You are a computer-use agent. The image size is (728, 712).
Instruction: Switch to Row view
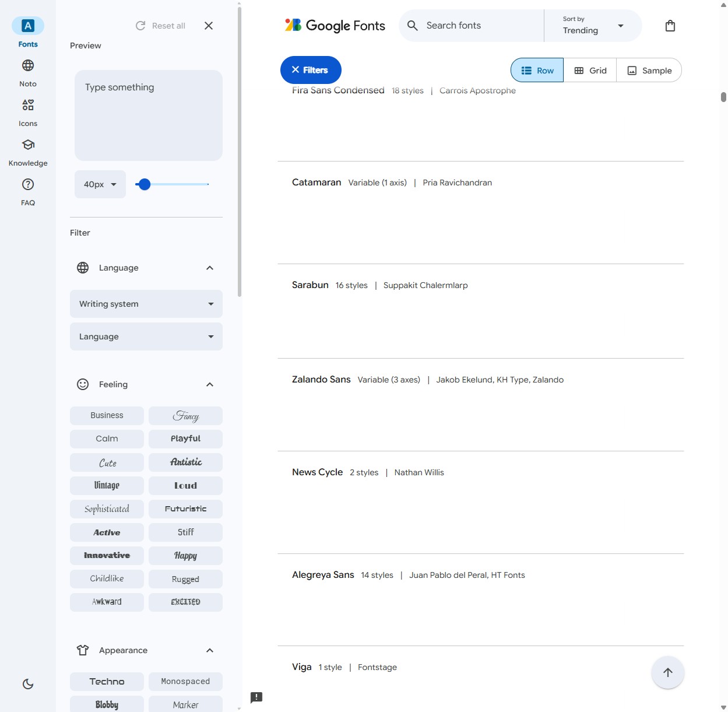(x=537, y=70)
